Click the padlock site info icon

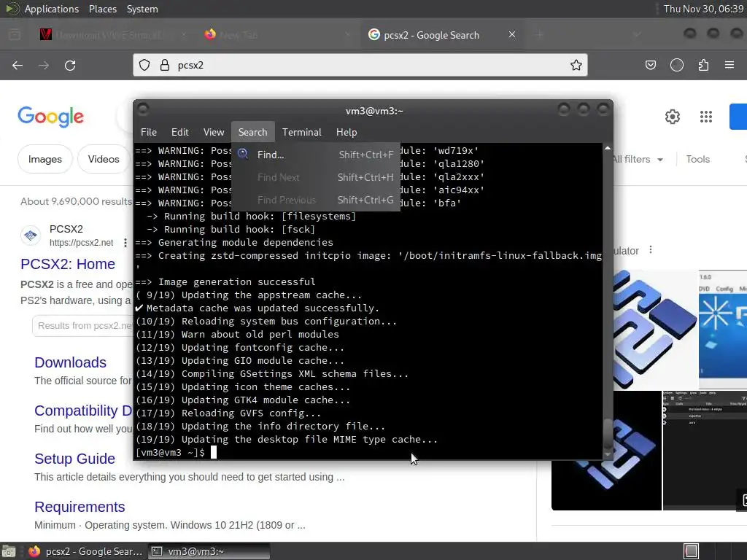click(x=164, y=65)
